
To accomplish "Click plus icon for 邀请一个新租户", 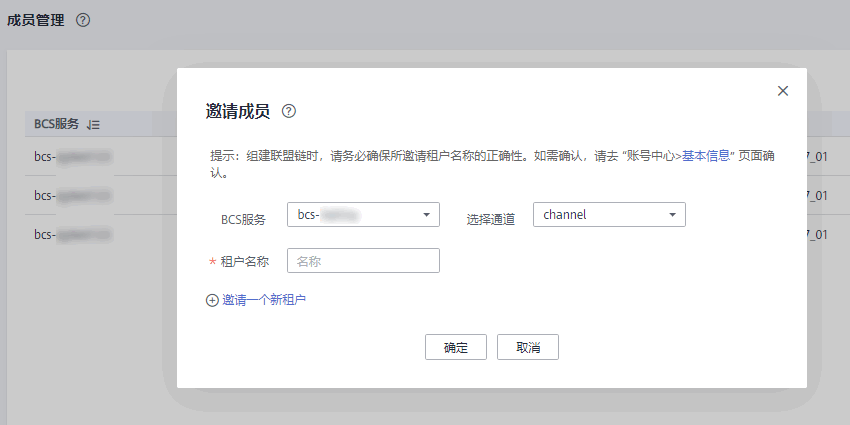I will pyautogui.click(x=212, y=300).
